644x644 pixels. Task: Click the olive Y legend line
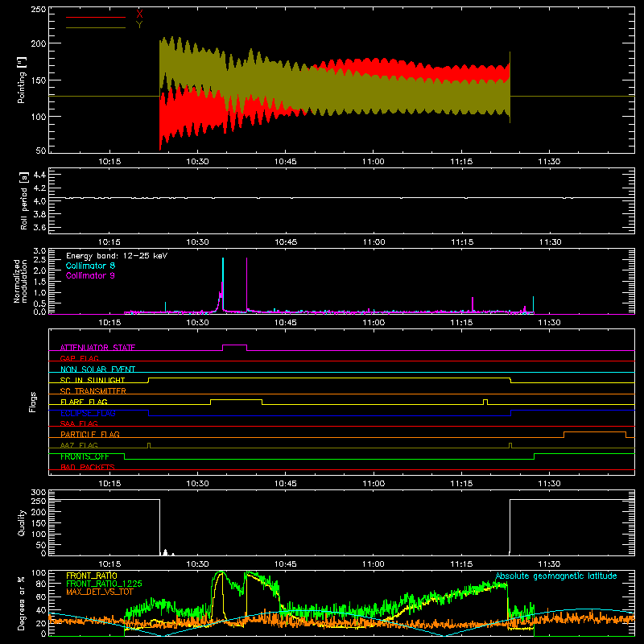tap(96, 28)
